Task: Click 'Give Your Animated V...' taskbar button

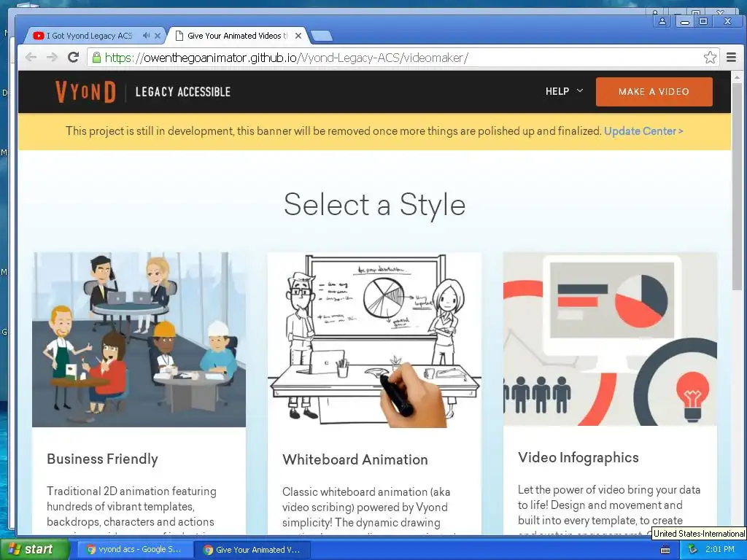Action: [252, 550]
